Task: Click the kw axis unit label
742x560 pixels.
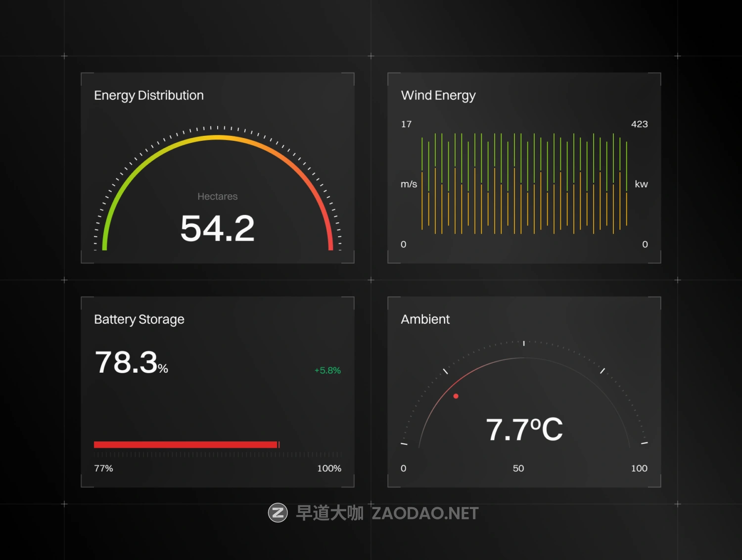Action: 641,184
